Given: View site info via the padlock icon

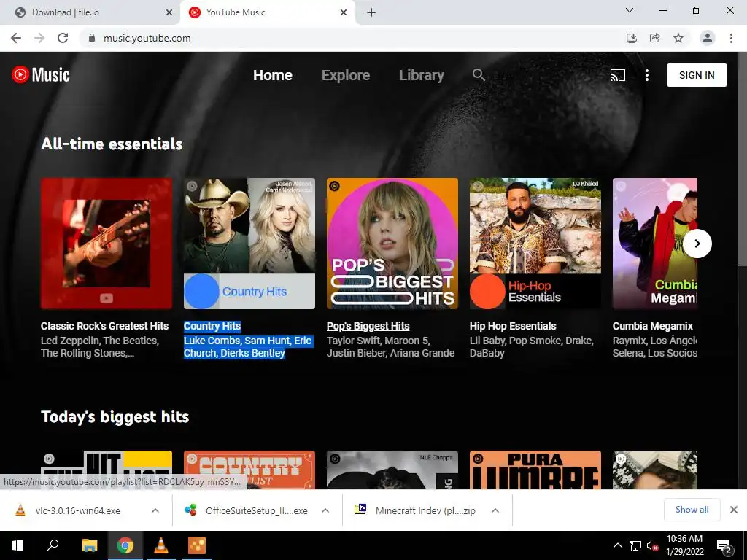Looking at the screenshot, I should (92, 38).
